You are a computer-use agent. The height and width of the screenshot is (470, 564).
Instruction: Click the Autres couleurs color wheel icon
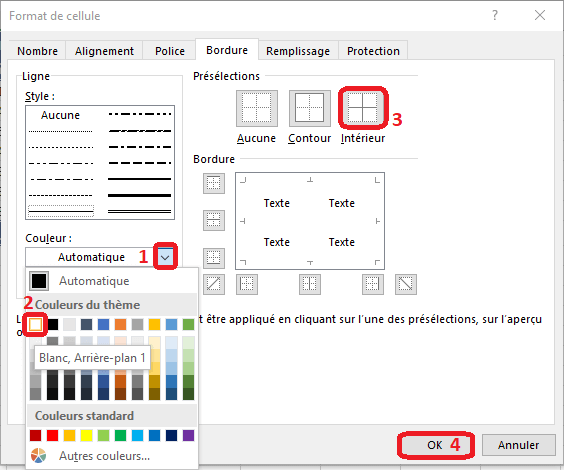coord(38,455)
